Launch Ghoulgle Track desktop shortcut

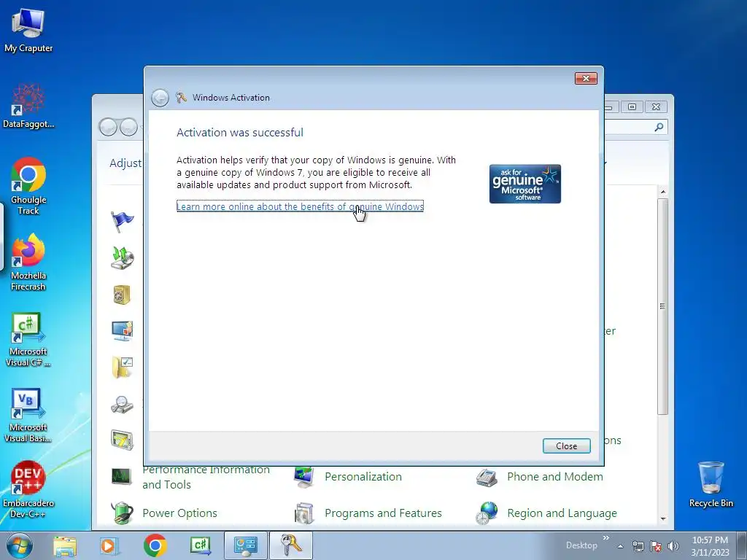tap(28, 186)
